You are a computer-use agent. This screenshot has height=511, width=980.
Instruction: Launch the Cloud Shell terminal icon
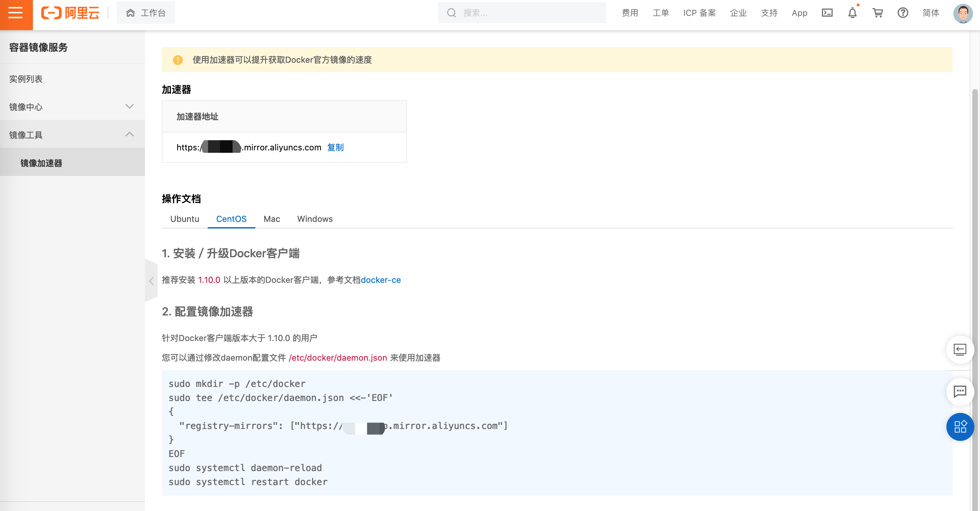click(827, 13)
